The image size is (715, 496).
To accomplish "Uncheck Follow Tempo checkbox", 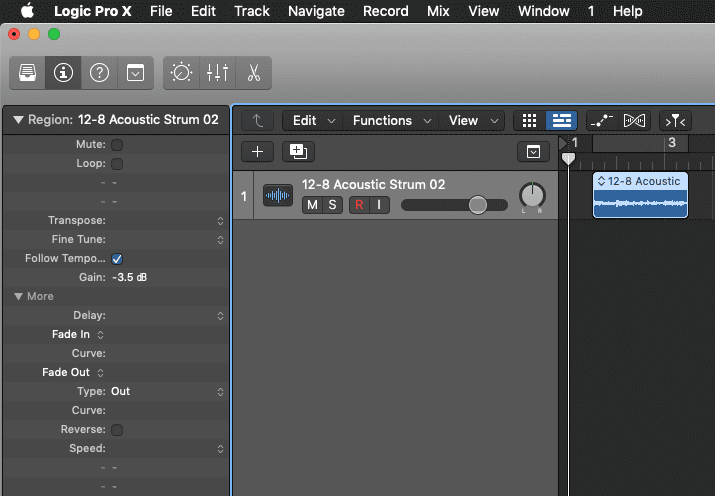I will (x=117, y=259).
